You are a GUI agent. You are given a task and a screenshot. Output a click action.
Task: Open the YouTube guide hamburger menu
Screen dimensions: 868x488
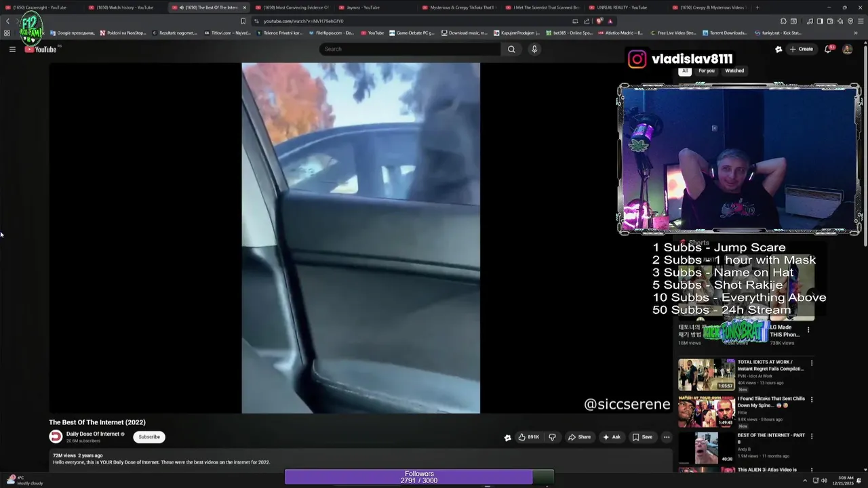pyautogui.click(x=12, y=49)
